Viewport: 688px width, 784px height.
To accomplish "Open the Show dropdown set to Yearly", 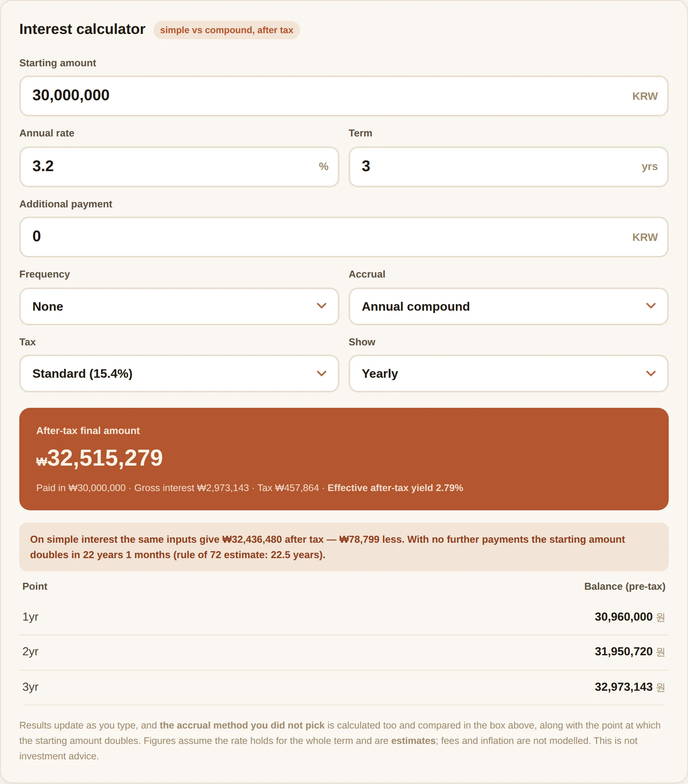I will [x=508, y=373].
